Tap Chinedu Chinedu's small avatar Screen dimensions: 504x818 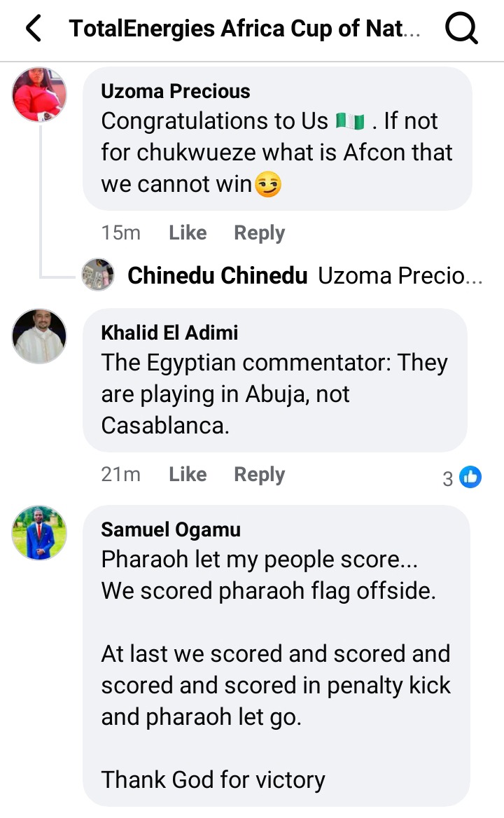click(98, 275)
